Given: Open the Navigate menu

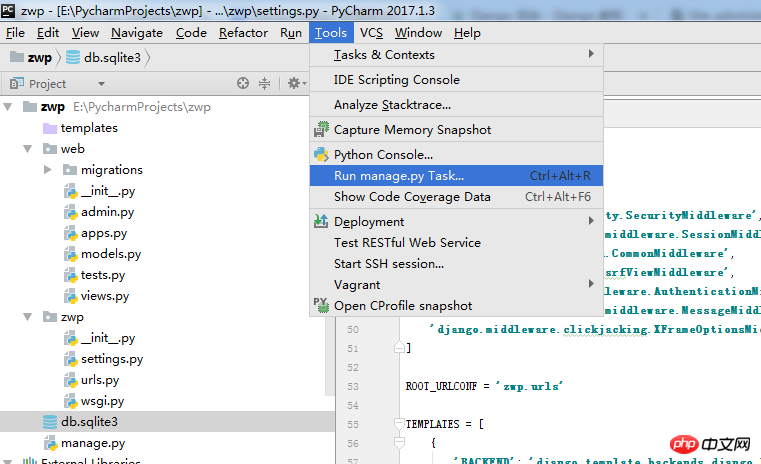Looking at the screenshot, I should point(137,33).
